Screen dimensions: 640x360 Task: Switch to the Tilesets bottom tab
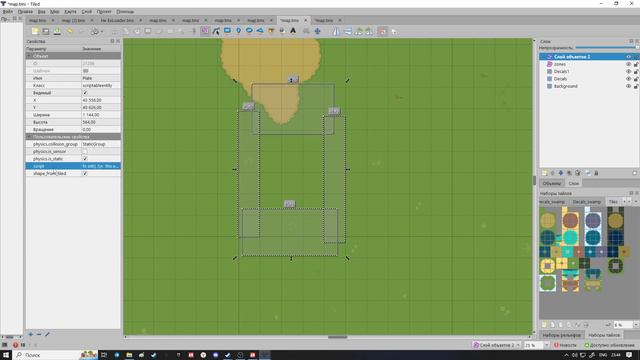coord(604,335)
